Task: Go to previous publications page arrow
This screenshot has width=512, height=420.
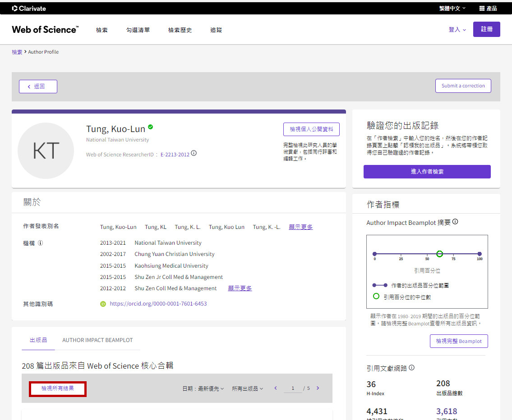Action: coord(276,388)
